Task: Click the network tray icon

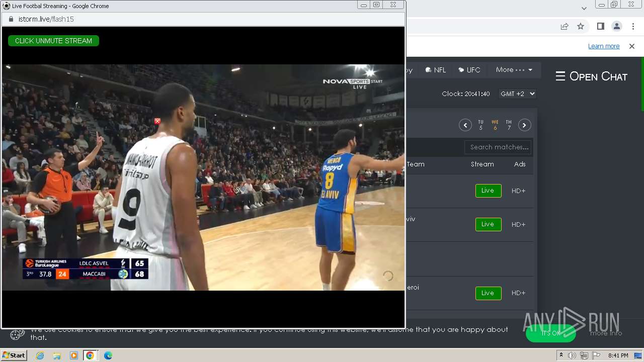Action: [584, 355]
